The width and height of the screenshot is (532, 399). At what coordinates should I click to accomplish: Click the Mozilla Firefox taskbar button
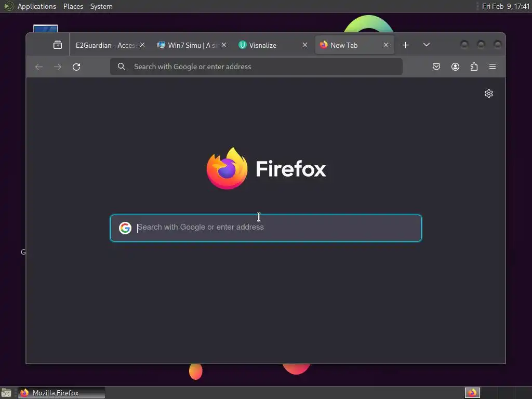click(x=61, y=393)
